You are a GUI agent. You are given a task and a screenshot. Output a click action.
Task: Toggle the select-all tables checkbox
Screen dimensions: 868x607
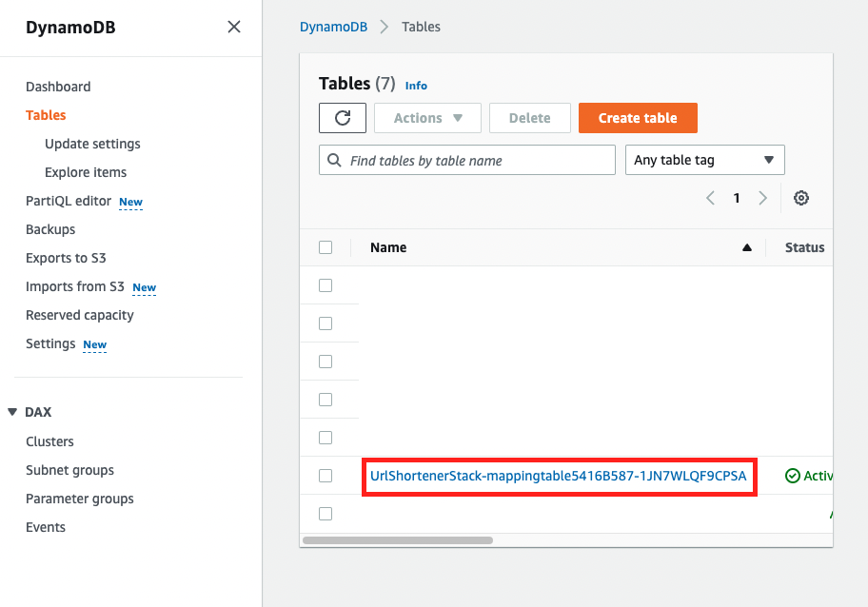(325, 247)
